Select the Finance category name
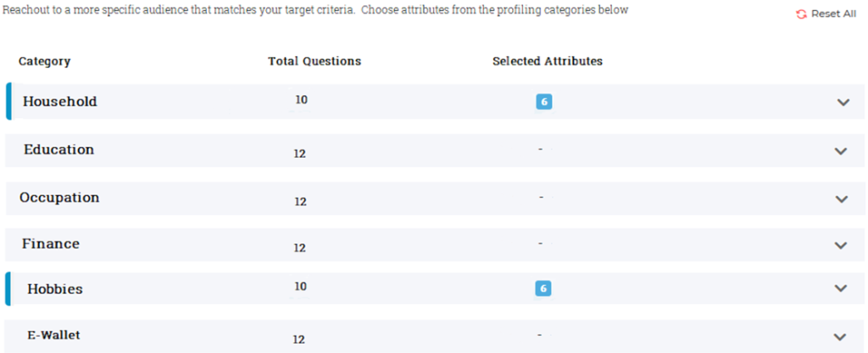The width and height of the screenshot is (868, 353). coord(51,244)
